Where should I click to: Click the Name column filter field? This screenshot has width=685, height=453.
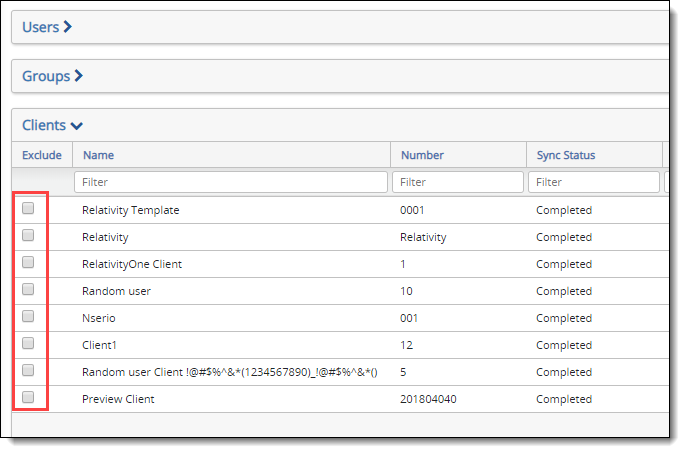tap(230, 183)
